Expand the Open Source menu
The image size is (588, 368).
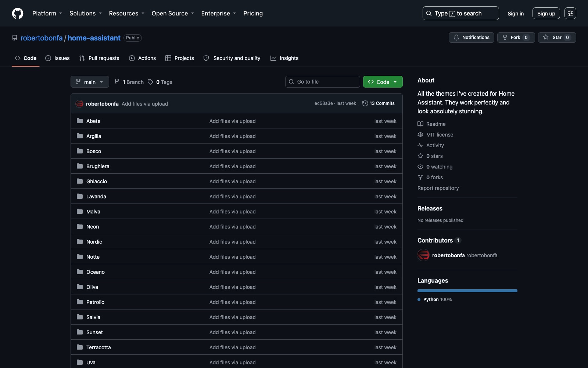173,13
